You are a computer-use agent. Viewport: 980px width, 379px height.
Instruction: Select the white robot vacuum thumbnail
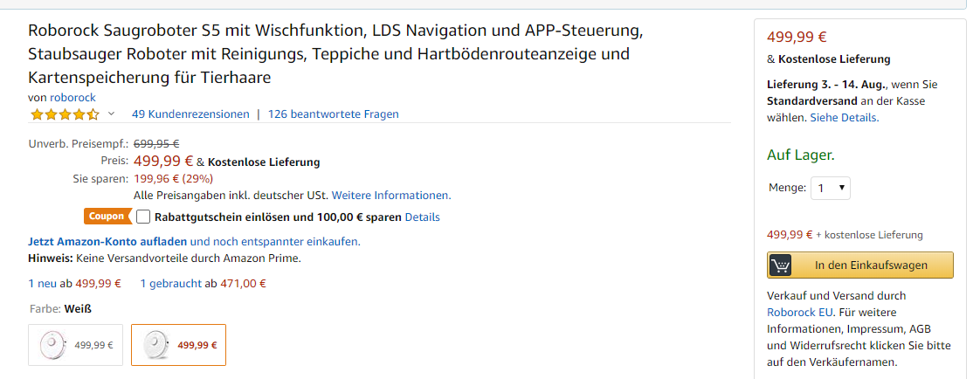(179, 345)
